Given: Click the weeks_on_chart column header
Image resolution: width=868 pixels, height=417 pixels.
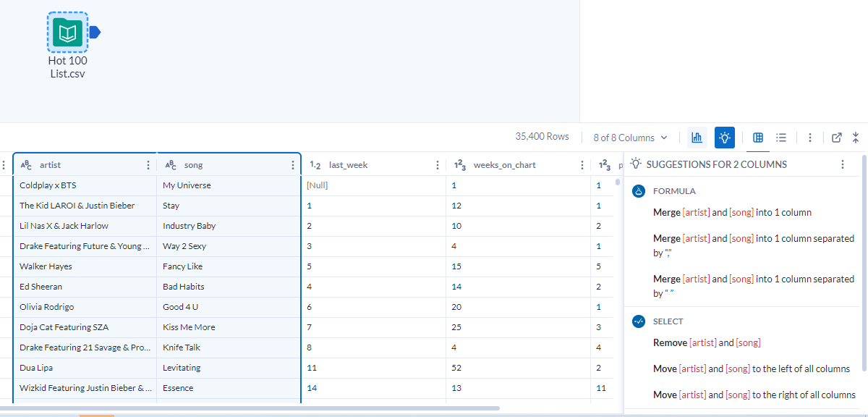Looking at the screenshot, I should tap(519, 165).
